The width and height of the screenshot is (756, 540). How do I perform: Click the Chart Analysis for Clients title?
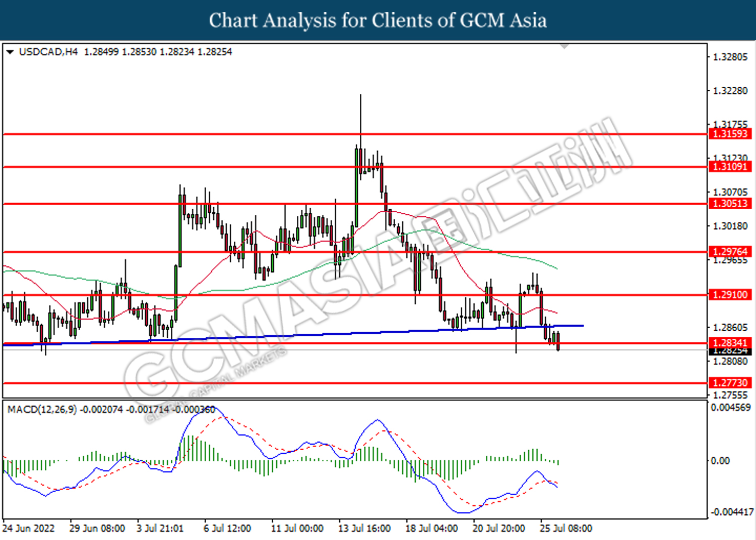pyautogui.click(x=378, y=21)
